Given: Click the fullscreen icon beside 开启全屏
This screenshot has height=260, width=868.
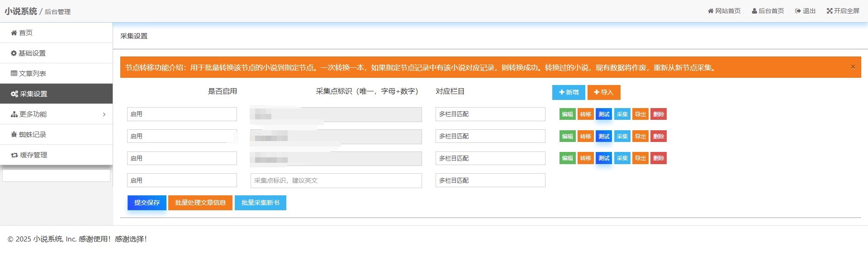Looking at the screenshot, I should click(x=830, y=11).
